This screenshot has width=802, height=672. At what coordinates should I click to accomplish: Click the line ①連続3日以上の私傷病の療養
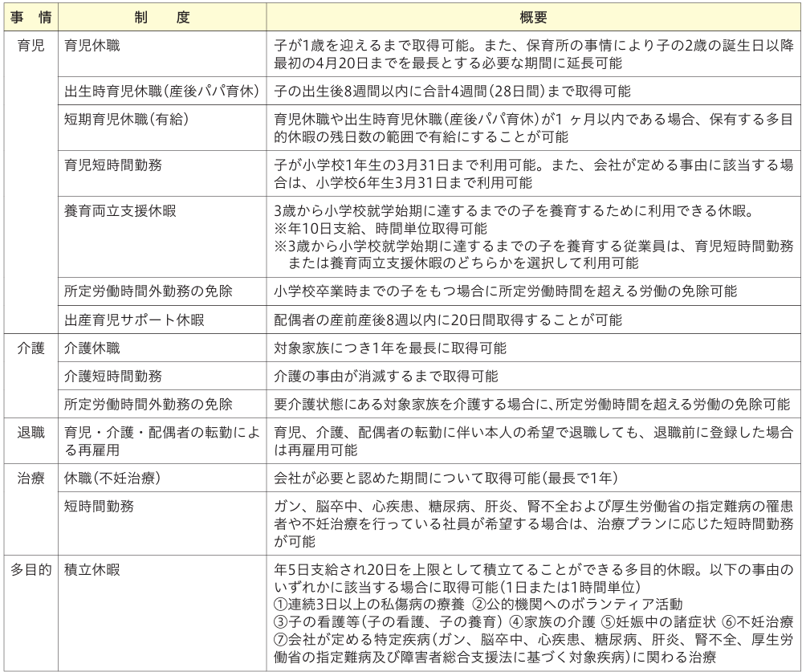(x=369, y=605)
